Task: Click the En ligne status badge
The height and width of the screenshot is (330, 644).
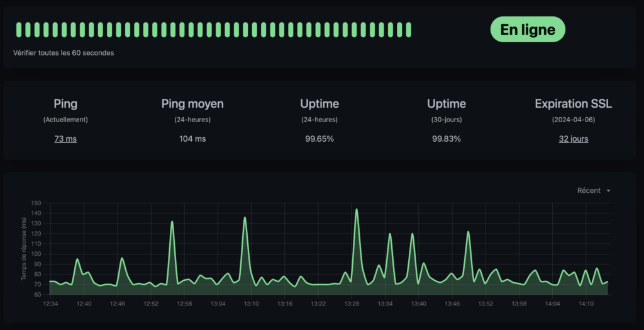Action: 528,30
